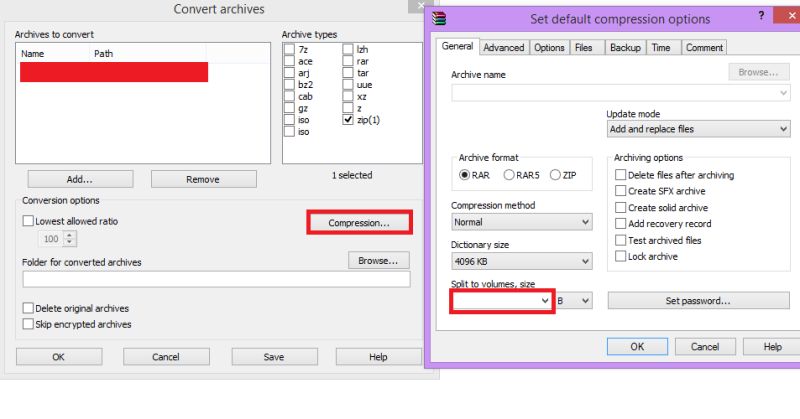Image resolution: width=800 pixels, height=419 pixels.
Task: Click the ratio value stepper arrows
Action: (70, 238)
